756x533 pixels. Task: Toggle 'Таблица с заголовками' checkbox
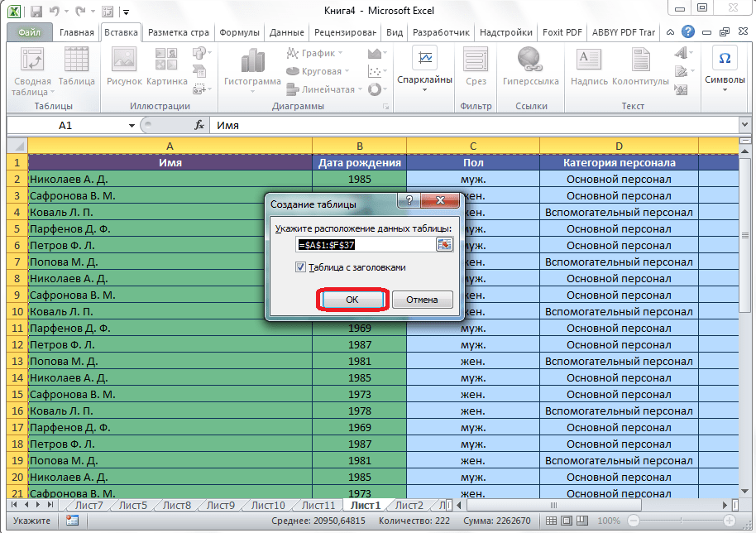point(300,267)
